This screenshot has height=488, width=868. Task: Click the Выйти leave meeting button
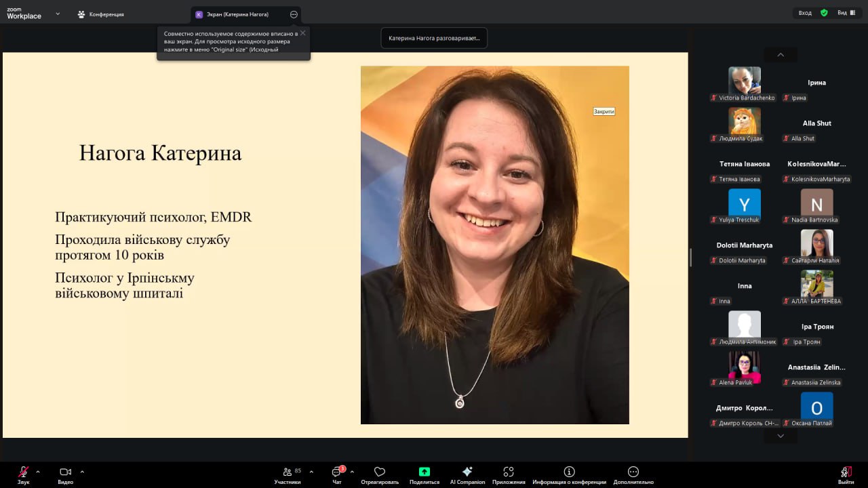click(846, 473)
